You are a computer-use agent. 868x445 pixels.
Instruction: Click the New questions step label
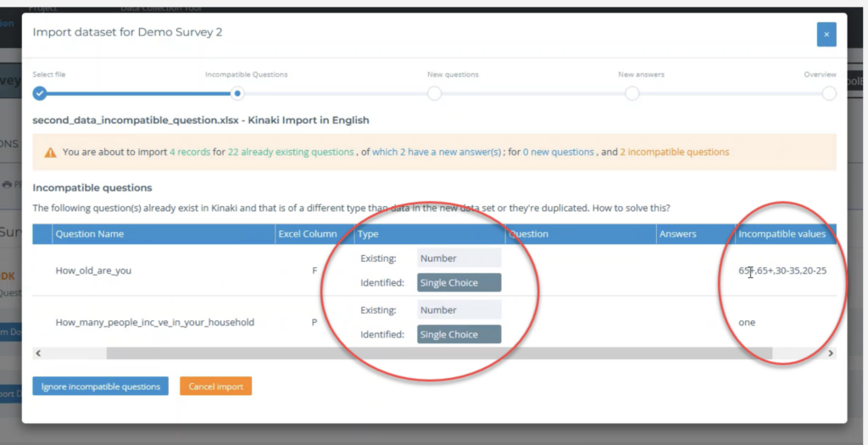[453, 75]
